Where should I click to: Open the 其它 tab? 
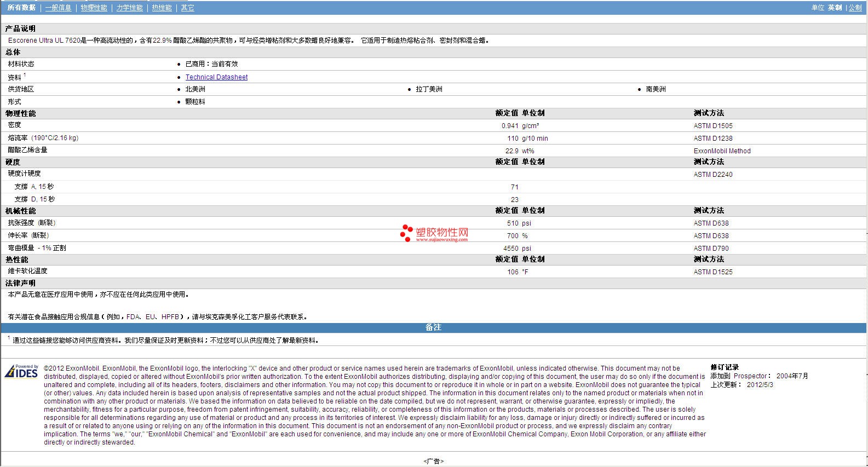(x=187, y=8)
